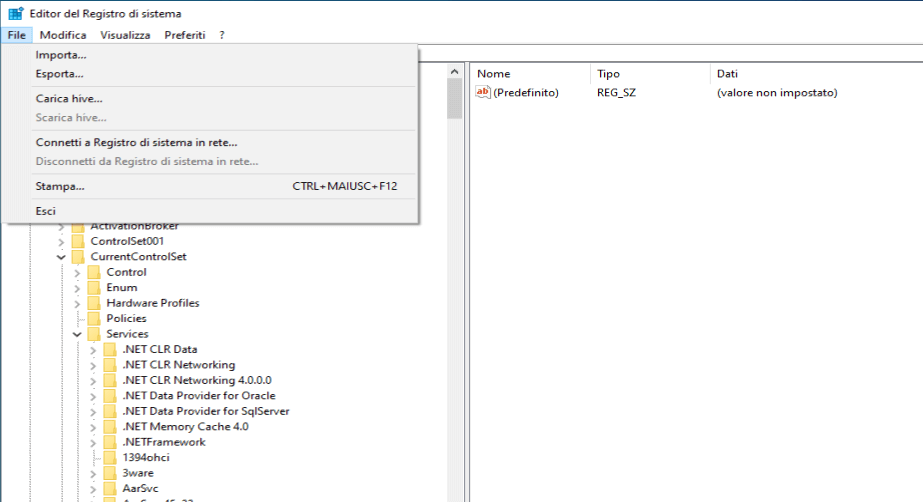
Task: Select Importa... in the File menu
Action: tap(61, 54)
